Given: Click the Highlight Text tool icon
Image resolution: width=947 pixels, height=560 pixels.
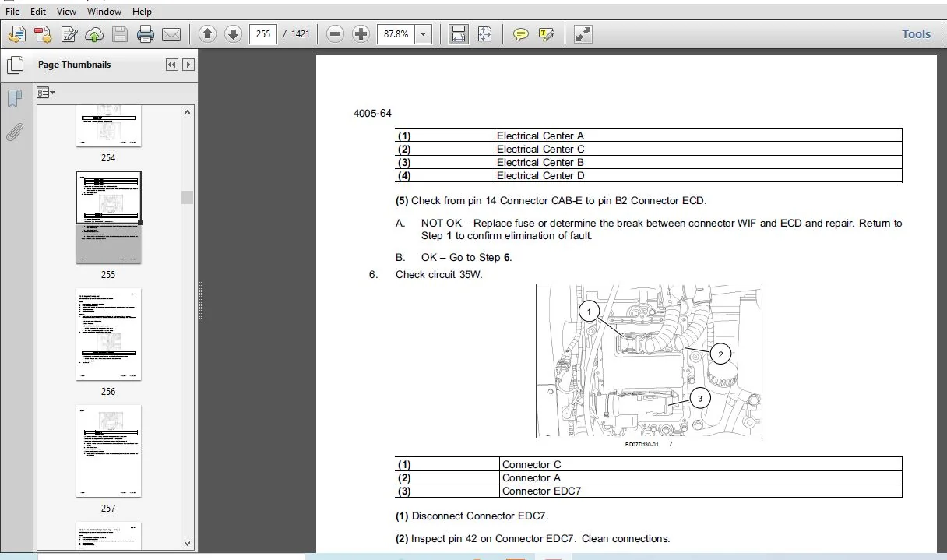Looking at the screenshot, I should pos(547,34).
